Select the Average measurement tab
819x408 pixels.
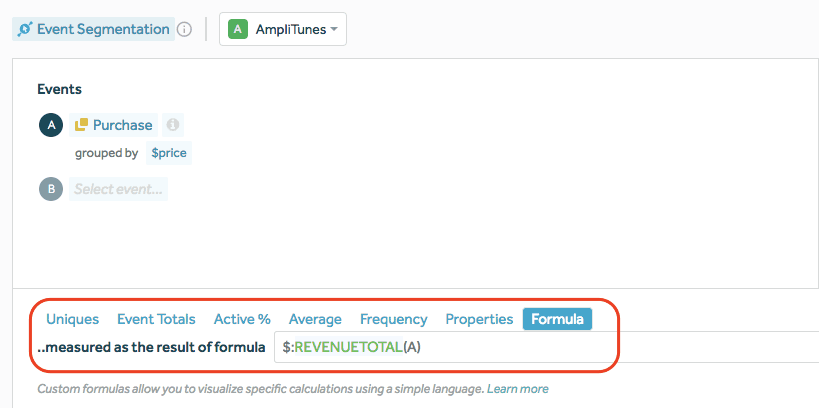click(315, 319)
